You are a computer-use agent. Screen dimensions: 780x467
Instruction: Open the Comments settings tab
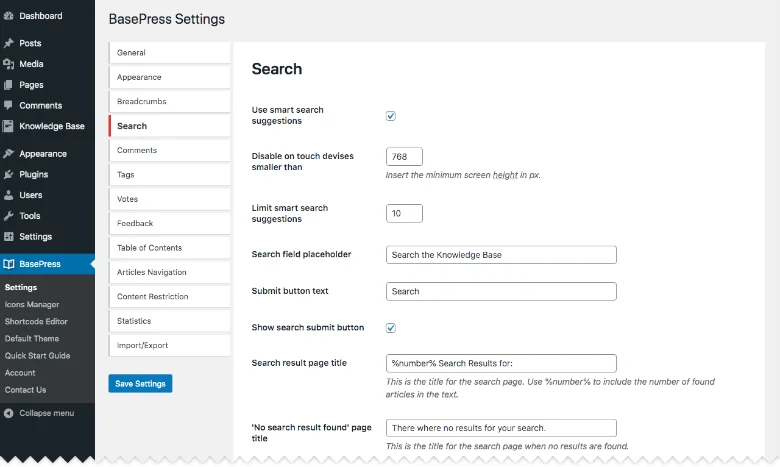pos(170,150)
